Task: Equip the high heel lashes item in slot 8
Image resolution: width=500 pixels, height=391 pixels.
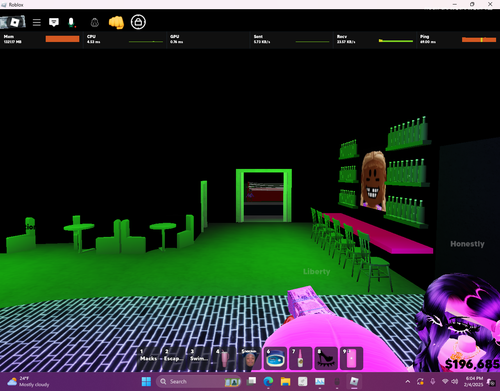Action: click(x=326, y=358)
